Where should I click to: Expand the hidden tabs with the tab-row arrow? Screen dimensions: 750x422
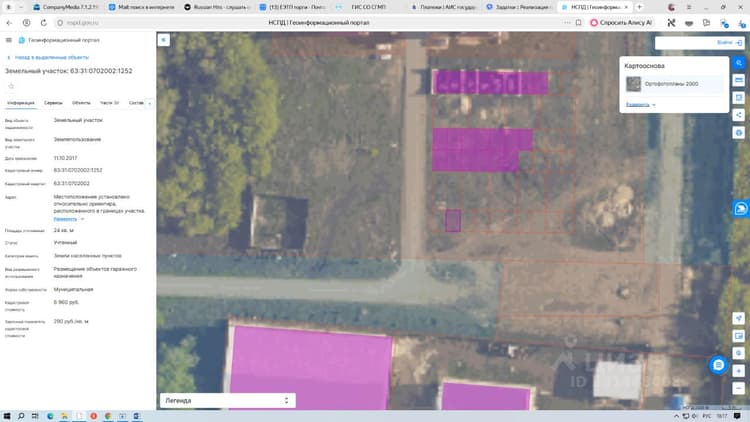click(x=149, y=103)
